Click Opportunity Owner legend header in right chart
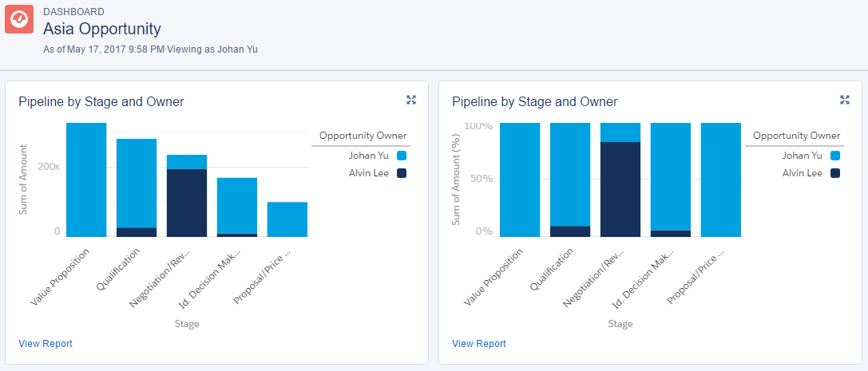The height and width of the screenshot is (371, 868). click(797, 136)
